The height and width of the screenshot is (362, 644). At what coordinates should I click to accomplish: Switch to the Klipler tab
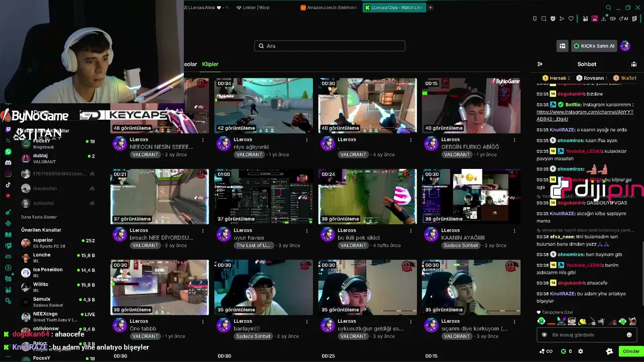(x=210, y=64)
